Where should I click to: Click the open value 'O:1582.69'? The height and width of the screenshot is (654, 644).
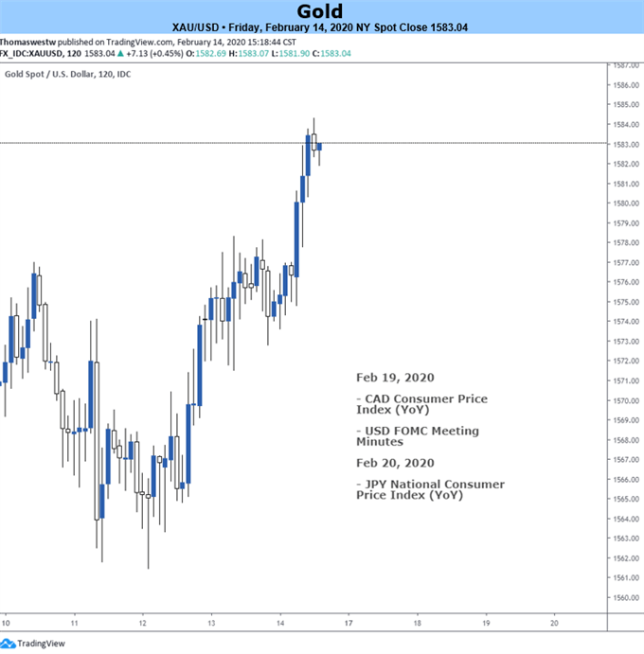click(x=206, y=53)
